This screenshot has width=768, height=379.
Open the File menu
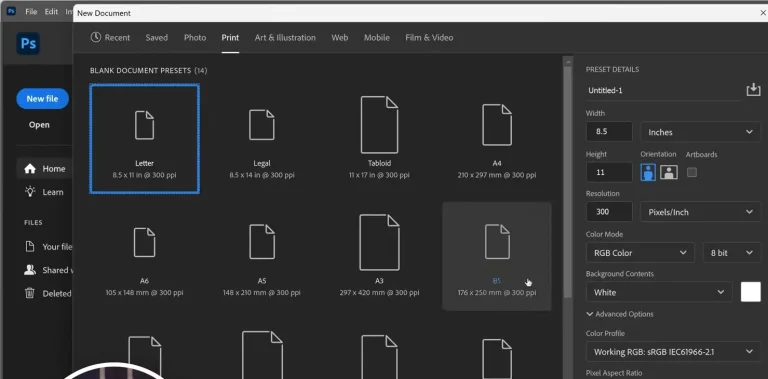click(x=31, y=11)
